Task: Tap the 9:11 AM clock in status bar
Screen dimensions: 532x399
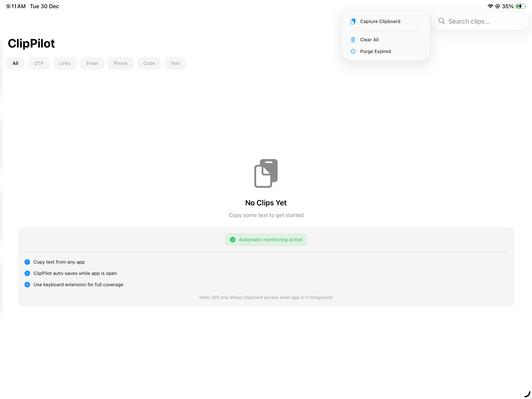Action: click(16, 6)
